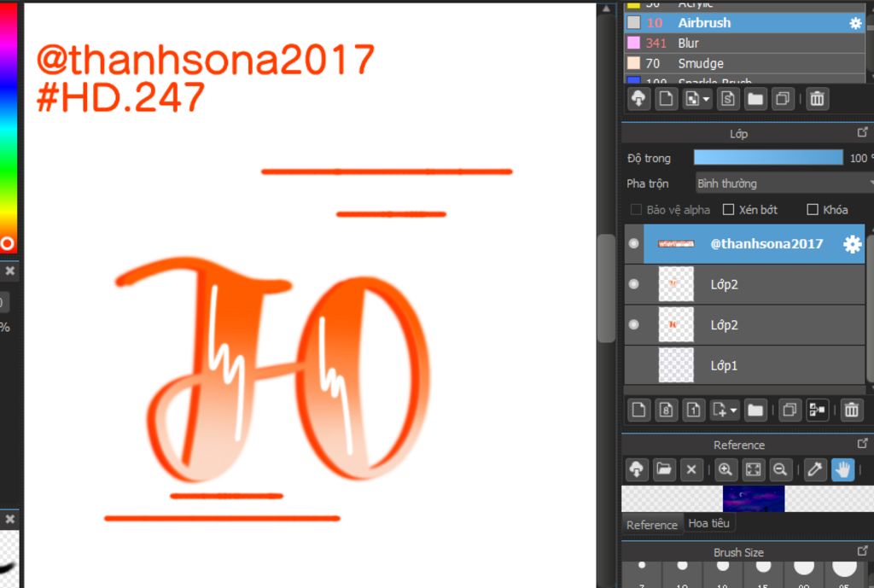The width and height of the screenshot is (874, 588).
Task: Enable the Khóa lock checkbox
Action: [x=813, y=210]
